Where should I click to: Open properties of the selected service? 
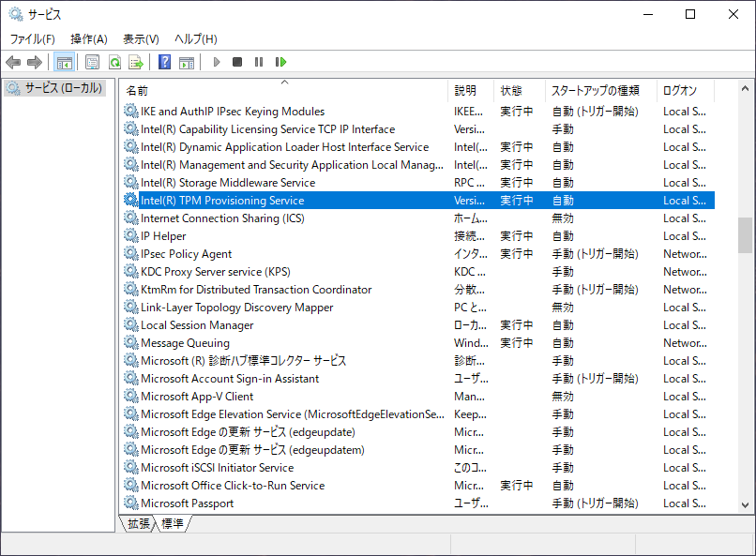coord(91,62)
